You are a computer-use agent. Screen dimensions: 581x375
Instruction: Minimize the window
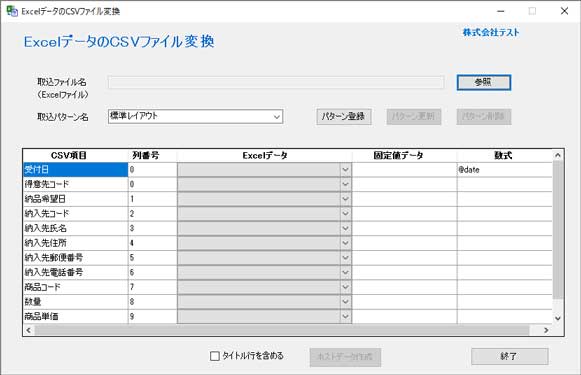coord(501,11)
